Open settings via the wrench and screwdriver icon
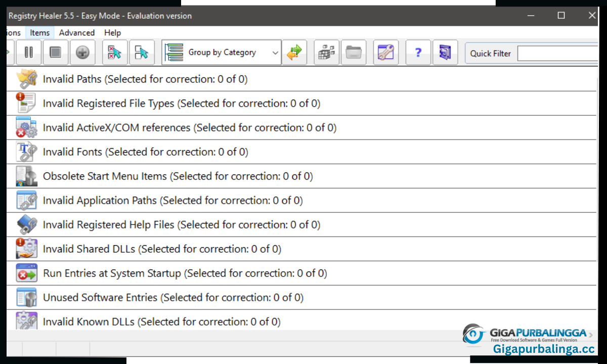 (386, 53)
